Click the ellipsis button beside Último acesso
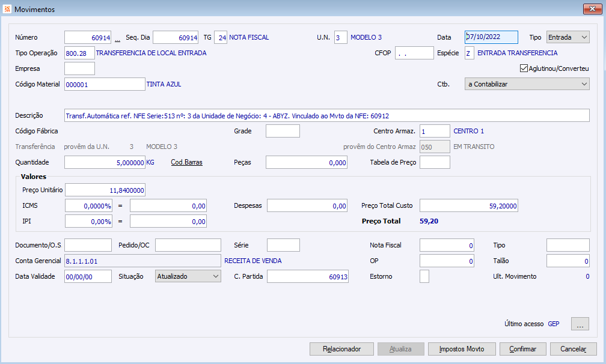606x364 pixels. point(580,324)
